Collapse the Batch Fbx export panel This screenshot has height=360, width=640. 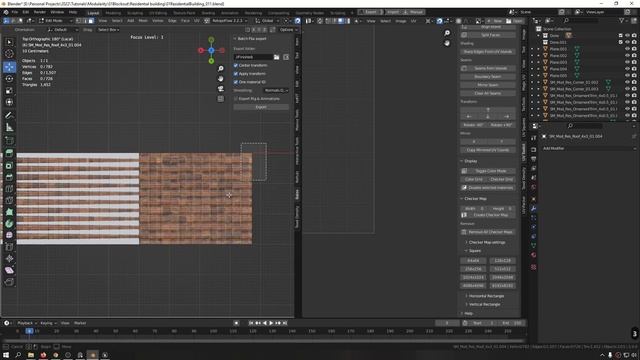[x=250, y=39]
